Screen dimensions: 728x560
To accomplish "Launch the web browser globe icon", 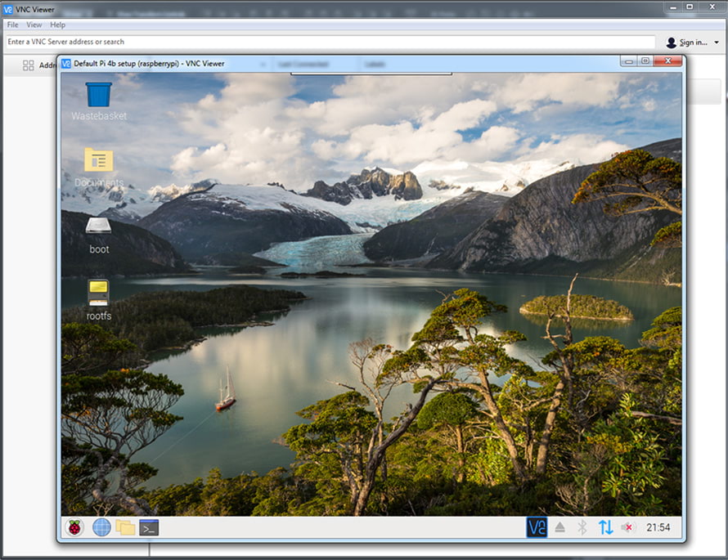I will (101, 527).
